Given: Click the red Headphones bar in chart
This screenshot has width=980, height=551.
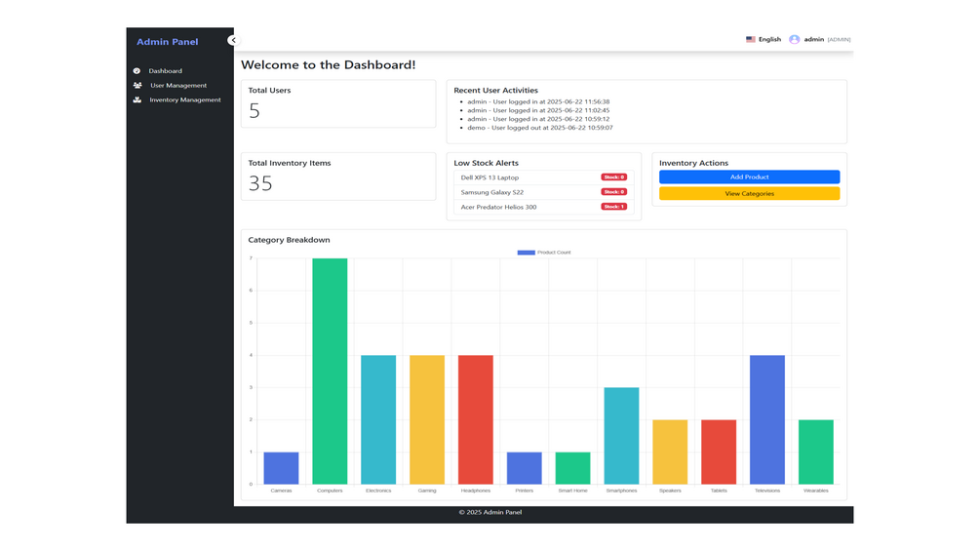Looking at the screenshot, I should pyautogui.click(x=476, y=419).
